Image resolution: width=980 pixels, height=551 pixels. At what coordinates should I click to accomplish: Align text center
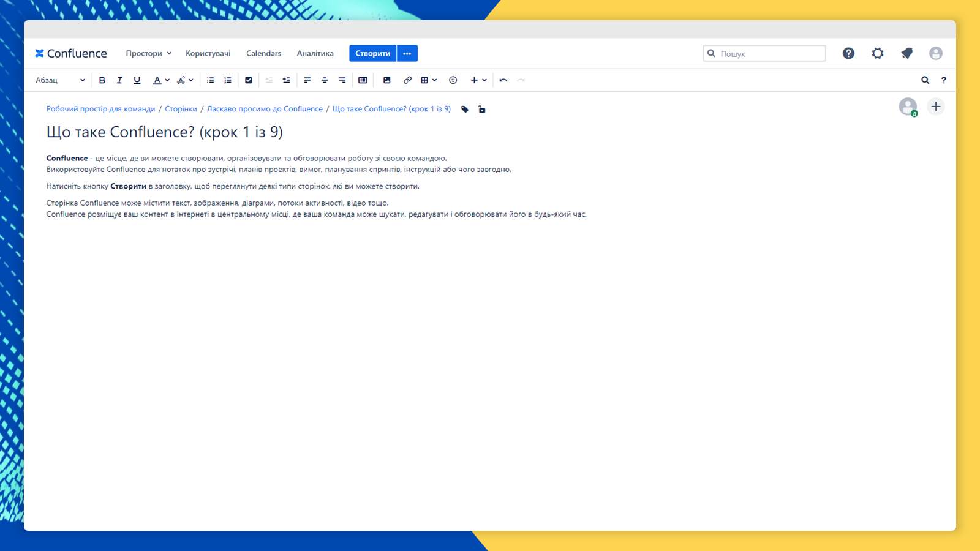pos(325,80)
